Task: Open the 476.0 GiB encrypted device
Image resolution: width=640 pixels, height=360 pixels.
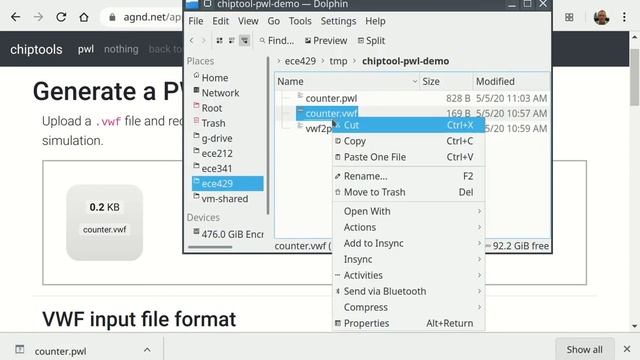Action: click(x=228, y=234)
